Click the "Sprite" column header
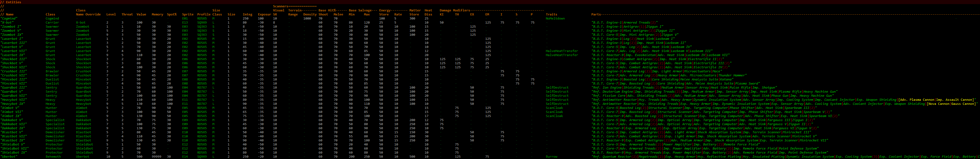This screenshot has width=980, height=159. 188,14
